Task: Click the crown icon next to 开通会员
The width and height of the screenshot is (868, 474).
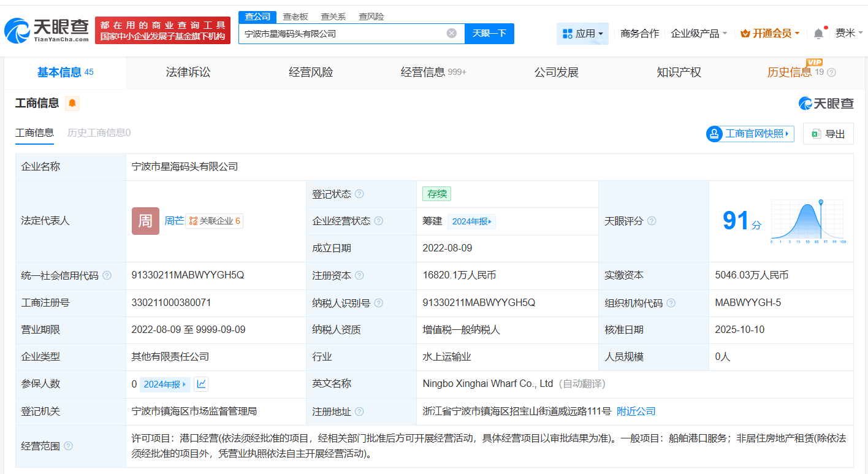Action: tap(745, 34)
